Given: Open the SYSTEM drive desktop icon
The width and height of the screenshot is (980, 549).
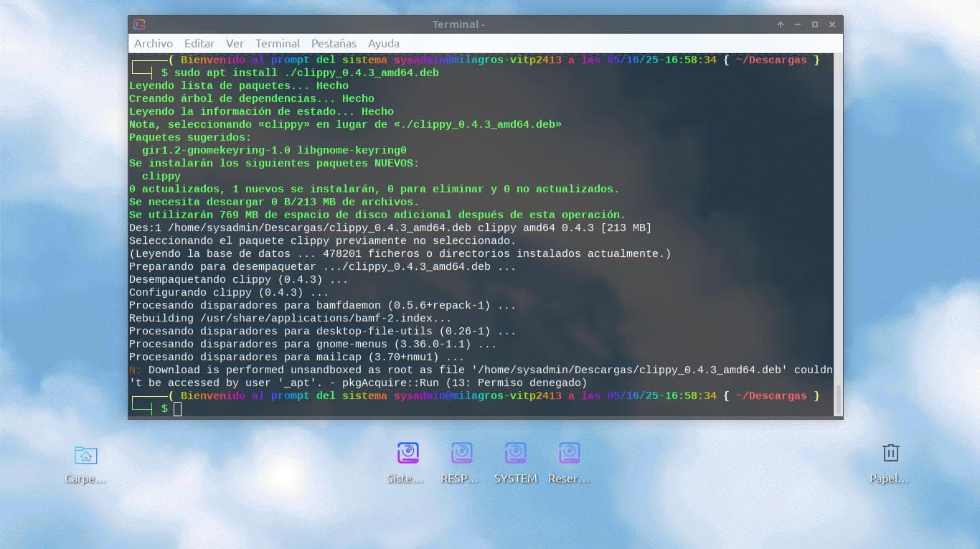Looking at the screenshot, I should click(515, 463).
